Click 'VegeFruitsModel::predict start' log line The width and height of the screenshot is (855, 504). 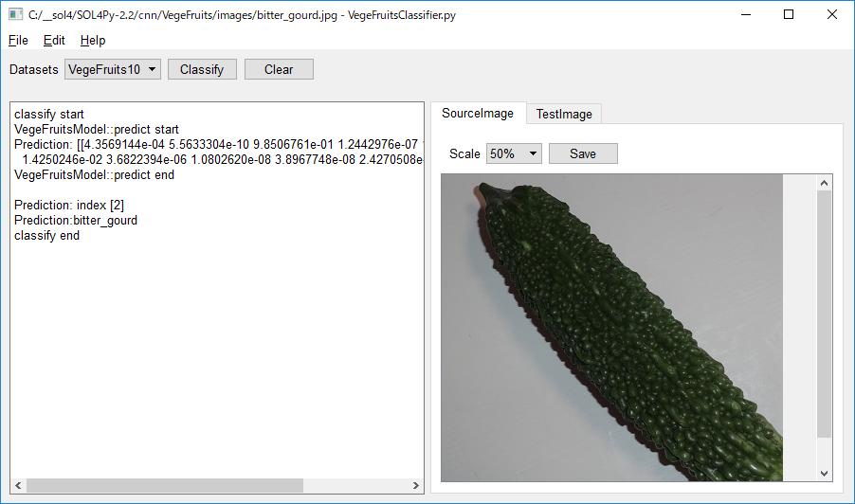[97, 130]
